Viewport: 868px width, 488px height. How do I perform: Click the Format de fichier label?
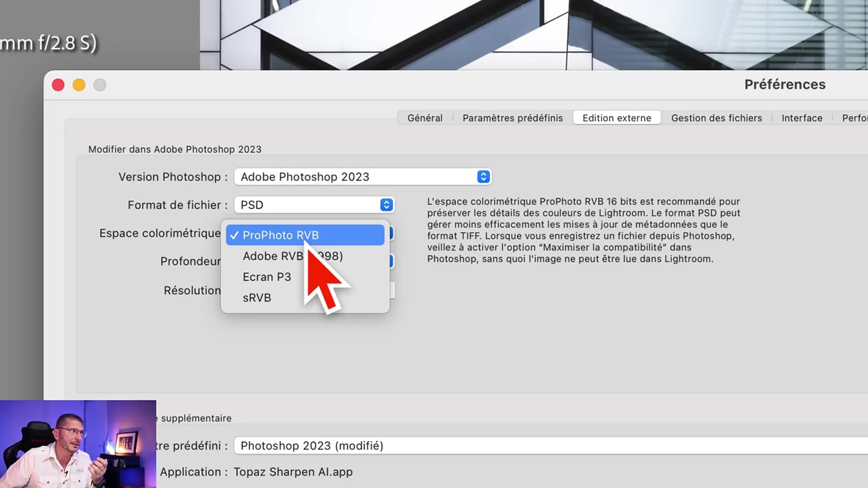pyautogui.click(x=178, y=206)
